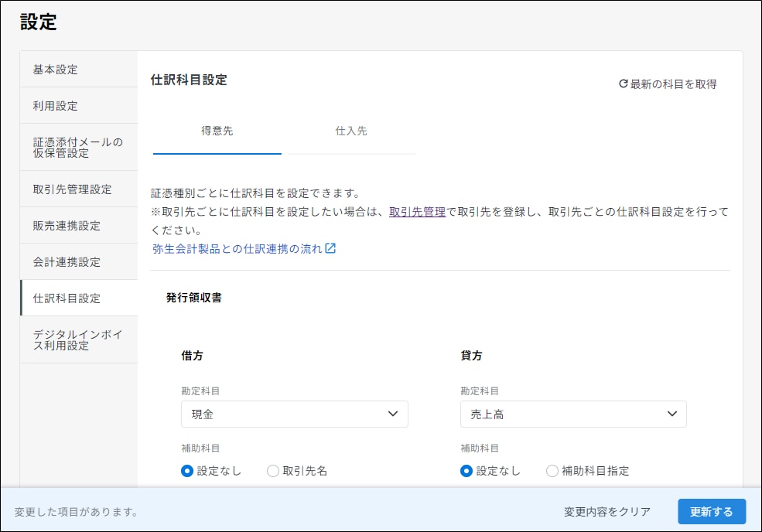Open the 貸方 勘定科目 dropdown showing 売上高
Viewport: 762px width, 532px height.
pyautogui.click(x=573, y=414)
